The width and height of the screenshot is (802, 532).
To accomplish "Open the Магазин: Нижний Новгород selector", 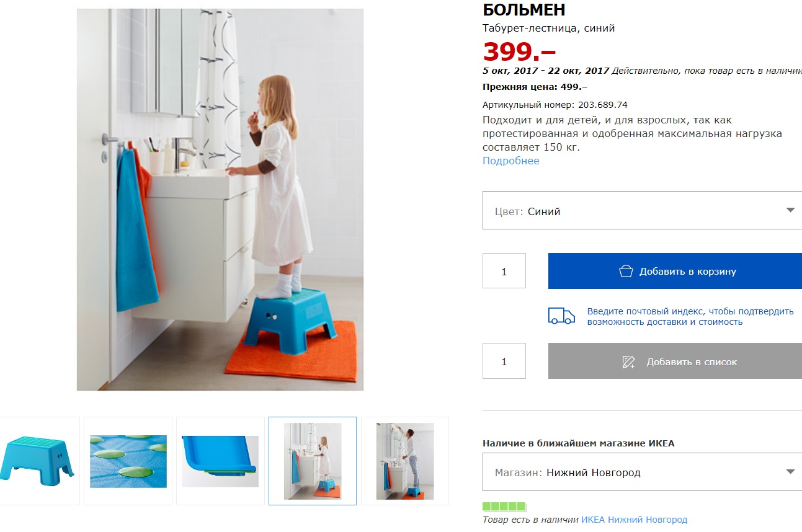I will coord(642,472).
